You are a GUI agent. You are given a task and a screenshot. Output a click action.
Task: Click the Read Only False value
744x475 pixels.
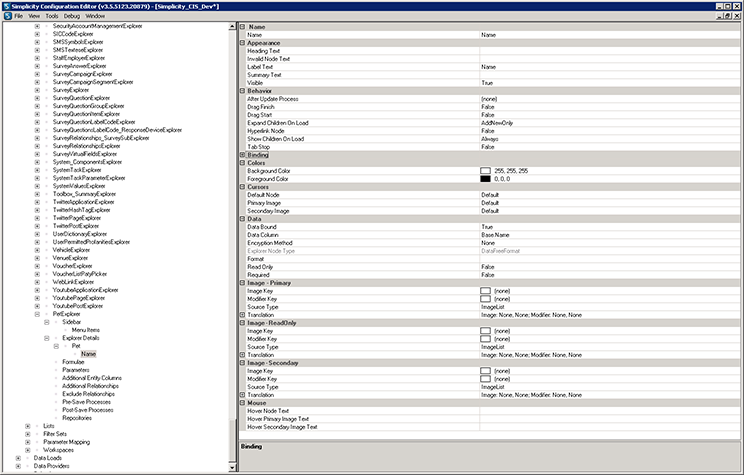pyautogui.click(x=610, y=267)
